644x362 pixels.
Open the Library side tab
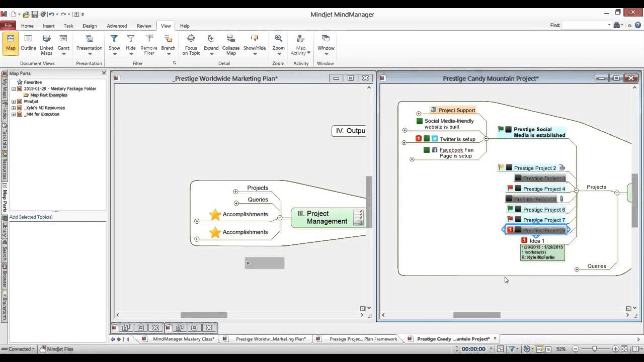tap(4, 228)
